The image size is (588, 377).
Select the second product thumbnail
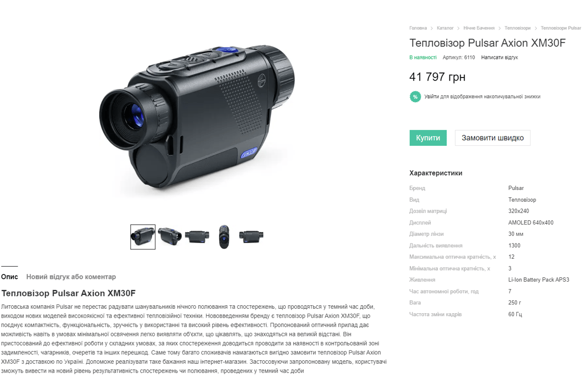click(170, 237)
